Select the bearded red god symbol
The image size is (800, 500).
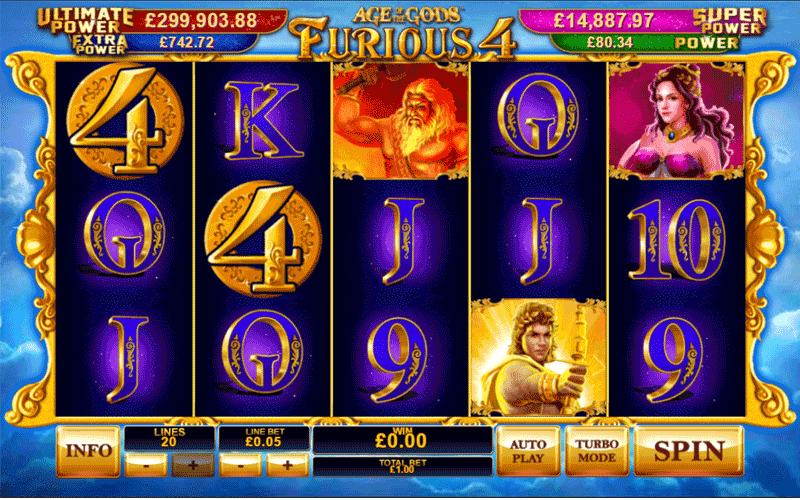401,121
